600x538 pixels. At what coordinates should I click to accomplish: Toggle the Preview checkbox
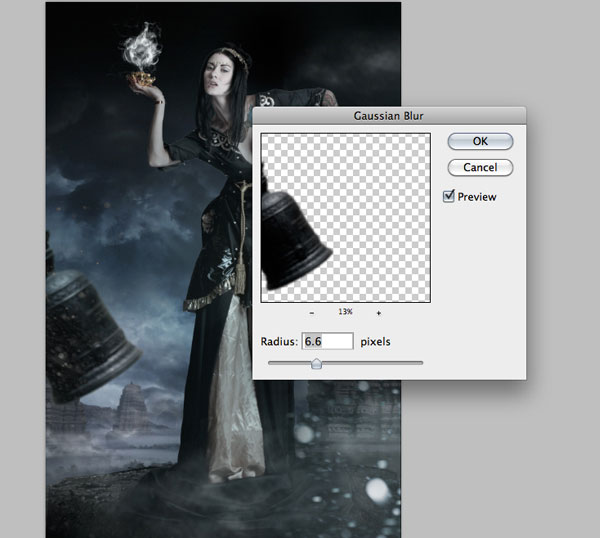click(x=450, y=197)
